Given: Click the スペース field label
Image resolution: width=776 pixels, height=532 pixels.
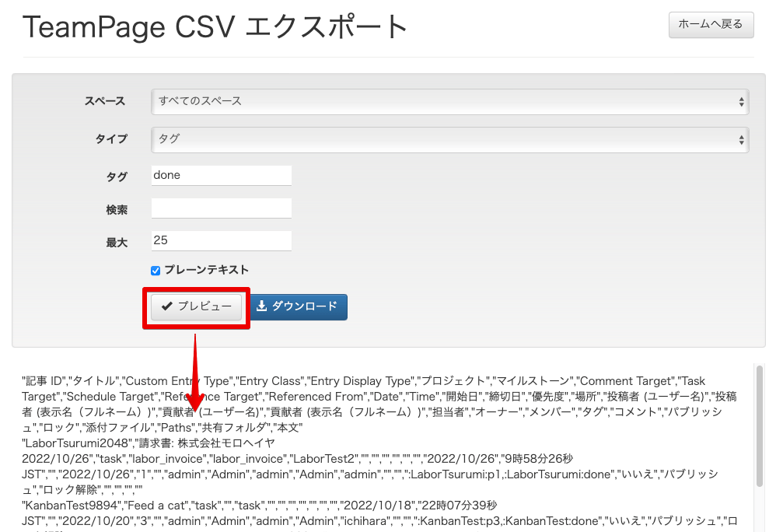Looking at the screenshot, I should coord(105,101).
